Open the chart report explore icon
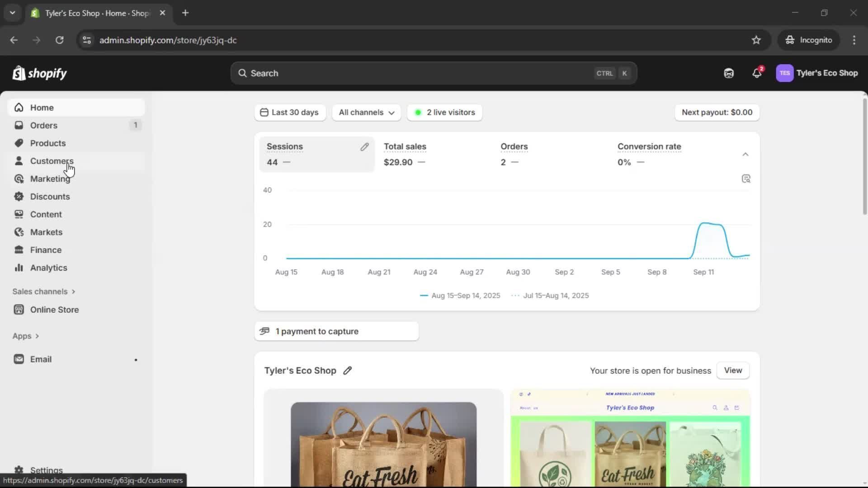The image size is (868, 488). (x=746, y=179)
